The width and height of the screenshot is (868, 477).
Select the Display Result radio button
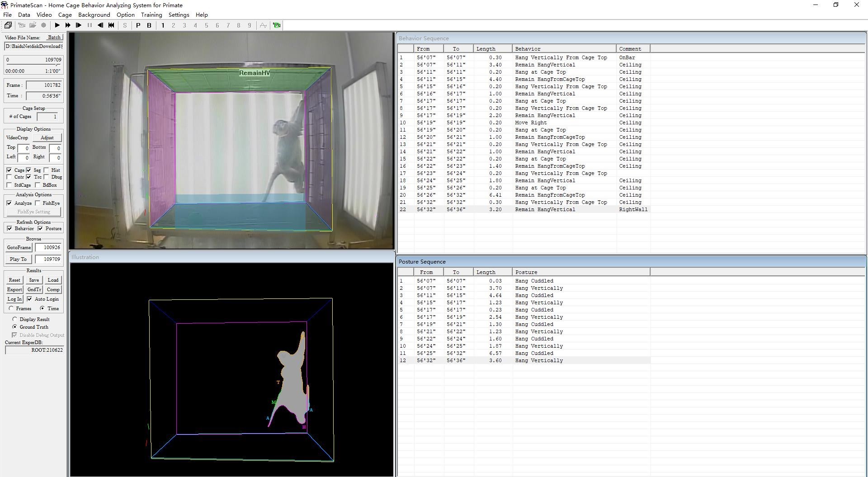point(15,319)
